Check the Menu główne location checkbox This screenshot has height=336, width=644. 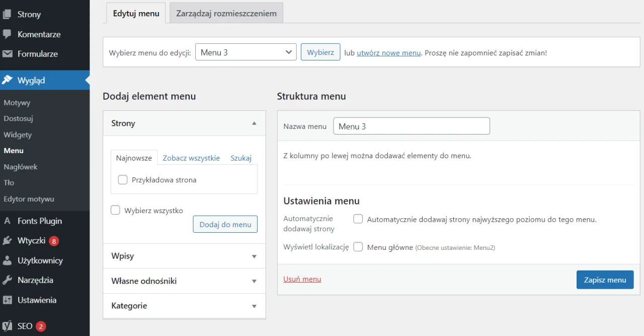[358, 247]
